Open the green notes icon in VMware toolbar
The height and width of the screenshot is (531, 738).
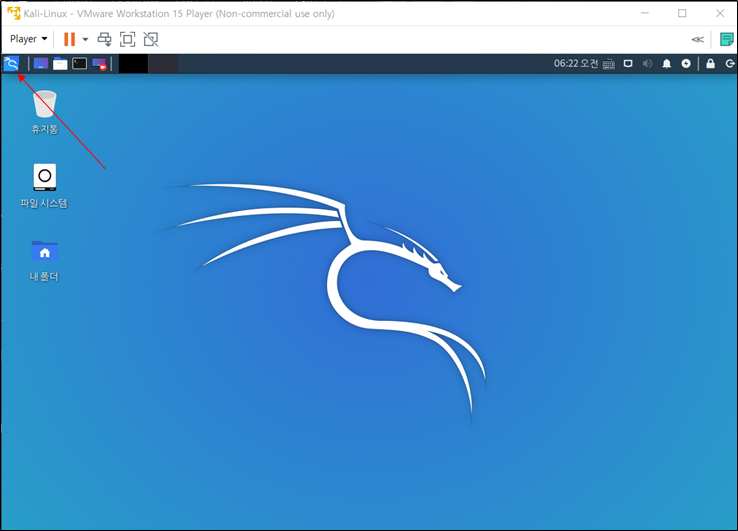726,40
